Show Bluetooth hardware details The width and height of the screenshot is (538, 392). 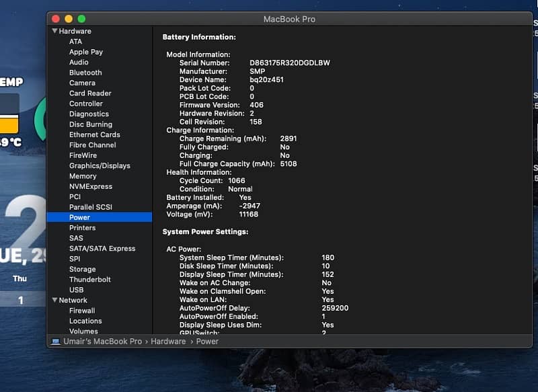(85, 73)
